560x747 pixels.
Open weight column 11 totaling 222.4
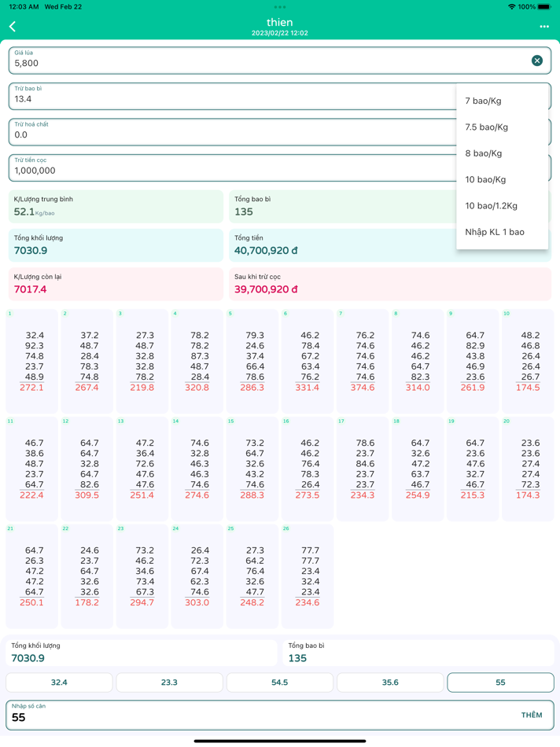(x=32, y=469)
